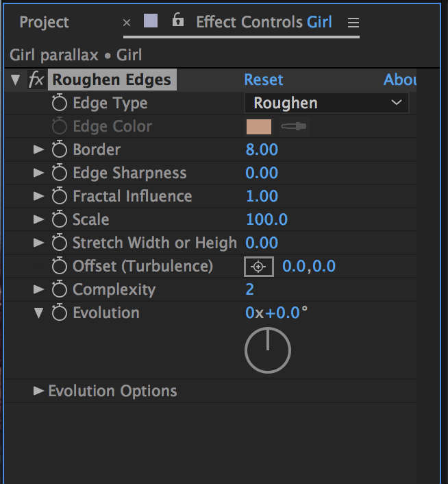Expand the Evolution Options group
Viewport: 448px width, 484px height.
click(39, 391)
